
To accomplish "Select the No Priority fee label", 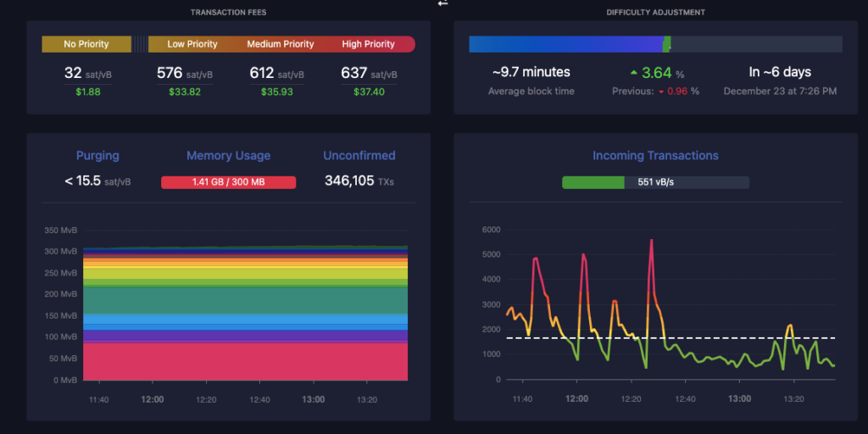I will (86, 44).
